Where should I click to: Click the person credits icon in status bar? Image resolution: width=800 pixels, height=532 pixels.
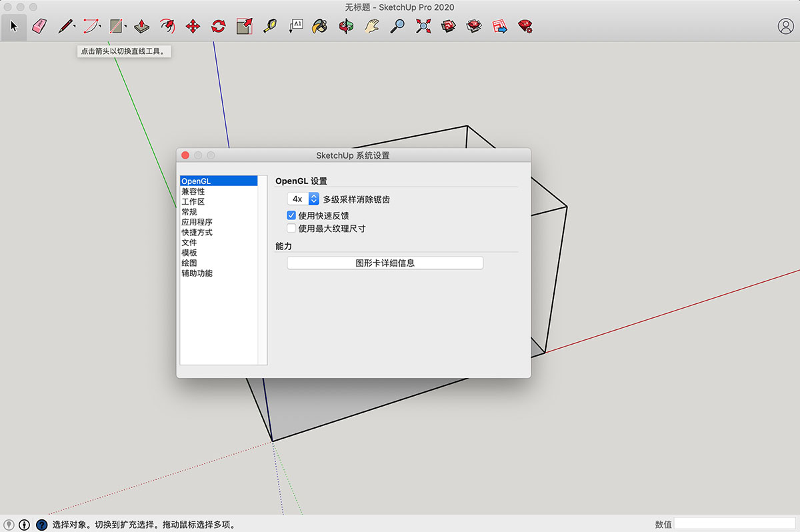point(25,525)
